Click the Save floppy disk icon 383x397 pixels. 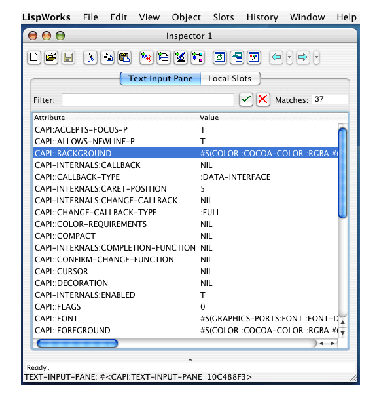(68, 58)
